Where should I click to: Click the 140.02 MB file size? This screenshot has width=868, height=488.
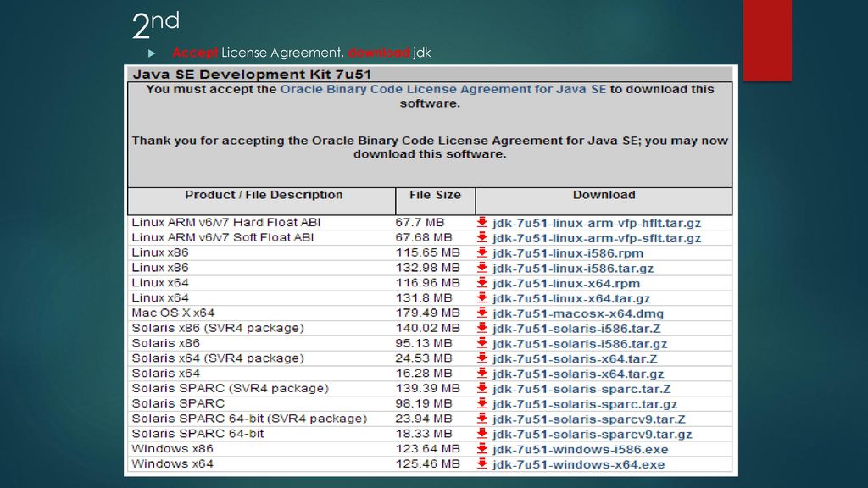(x=427, y=328)
